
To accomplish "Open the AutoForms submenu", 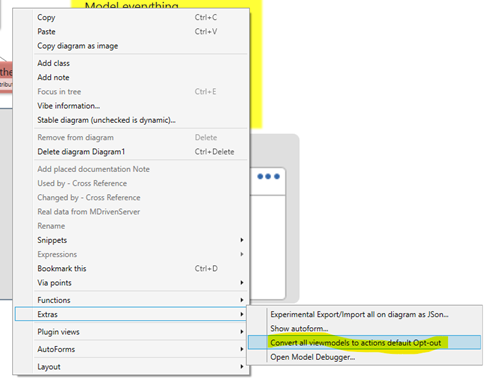I will [131, 349].
